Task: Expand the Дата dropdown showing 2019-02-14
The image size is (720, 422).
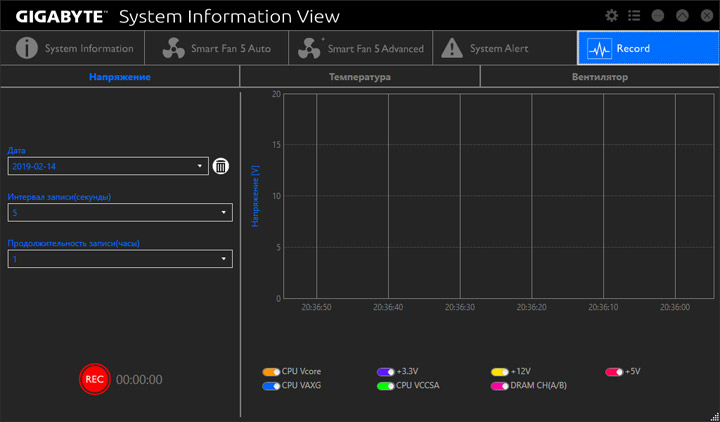Action: pos(108,166)
